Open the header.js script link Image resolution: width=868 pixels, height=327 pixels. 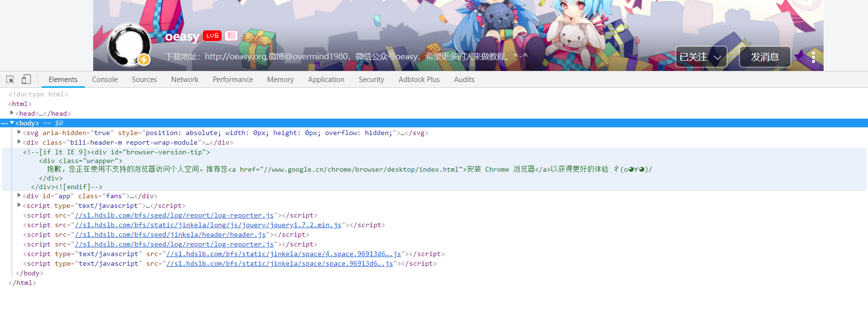(170, 235)
